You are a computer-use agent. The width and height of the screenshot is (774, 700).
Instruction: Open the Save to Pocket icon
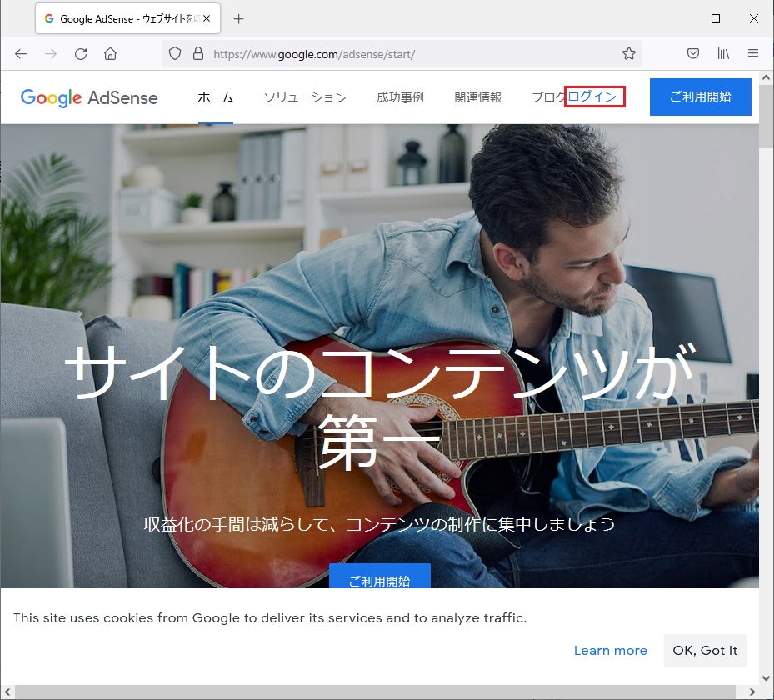[x=692, y=53]
